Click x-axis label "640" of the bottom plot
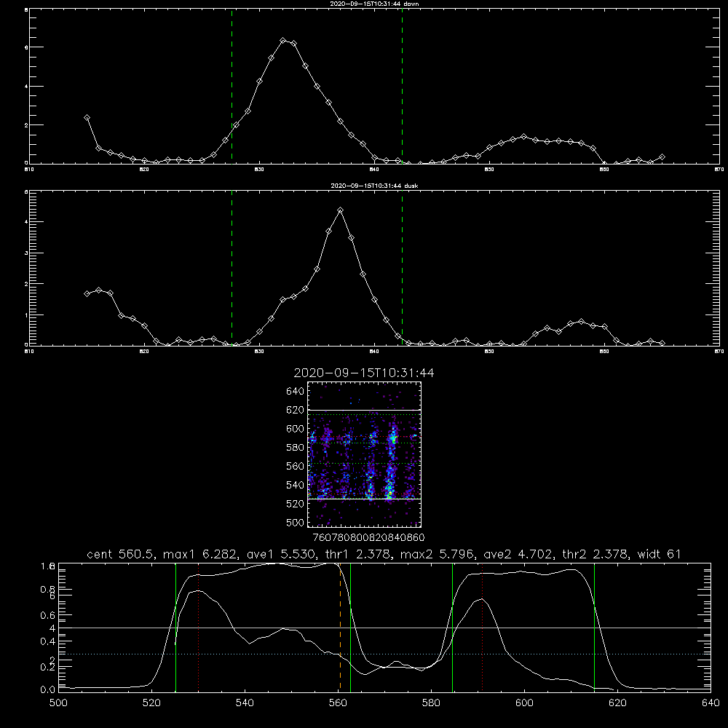This screenshot has height=728, width=728. click(711, 703)
